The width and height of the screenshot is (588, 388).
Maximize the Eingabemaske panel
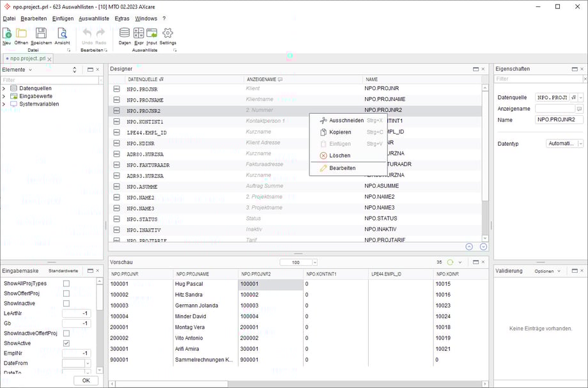[90, 270]
